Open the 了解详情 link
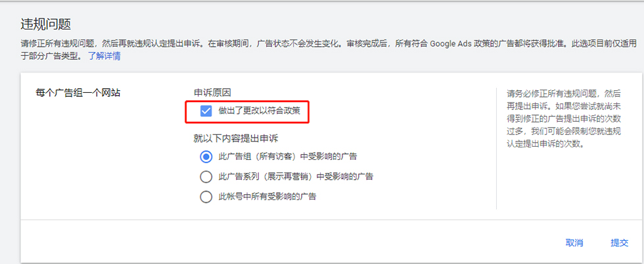The image size is (644, 264). coord(104,56)
